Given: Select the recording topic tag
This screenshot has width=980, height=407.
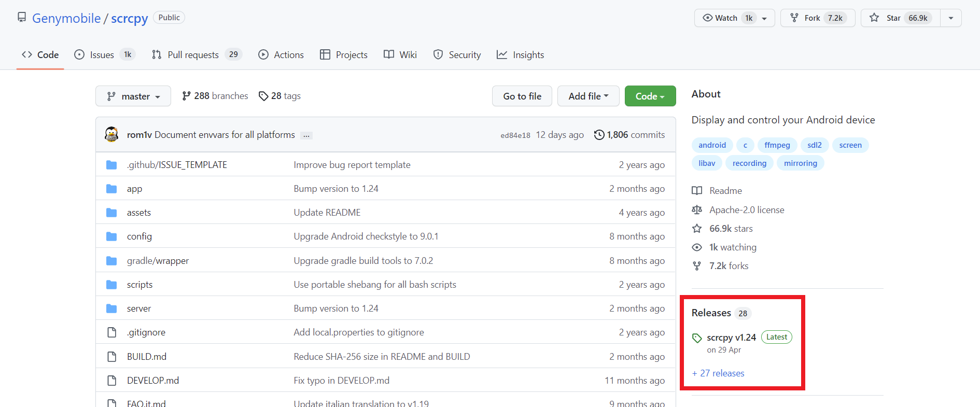Looking at the screenshot, I should (749, 163).
